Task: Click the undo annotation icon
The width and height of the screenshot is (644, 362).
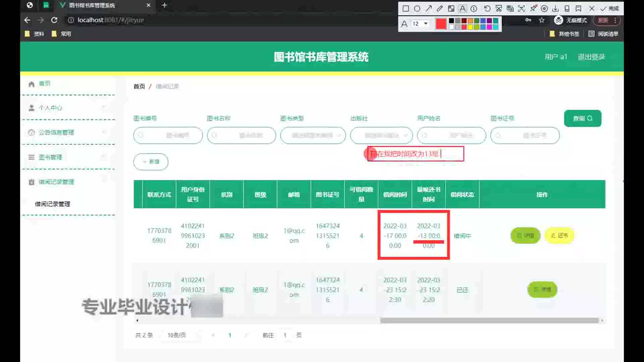Action: tap(487, 9)
